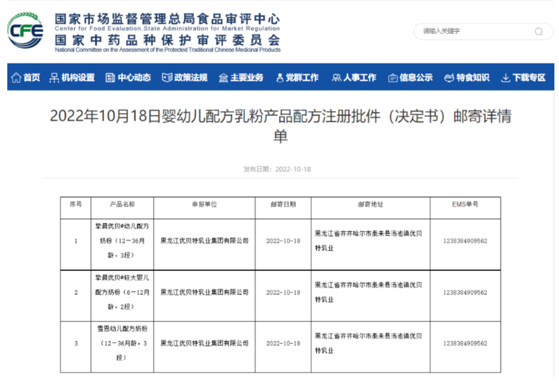Click the org-chart icon beside 机构设置
The image size is (559, 392).
pos(54,77)
